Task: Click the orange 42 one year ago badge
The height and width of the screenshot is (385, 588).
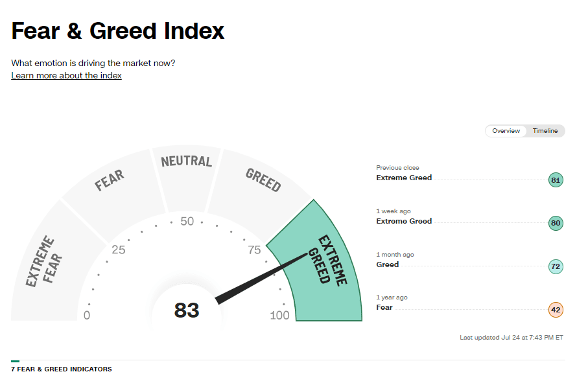Action: click(x=556, y=310)
